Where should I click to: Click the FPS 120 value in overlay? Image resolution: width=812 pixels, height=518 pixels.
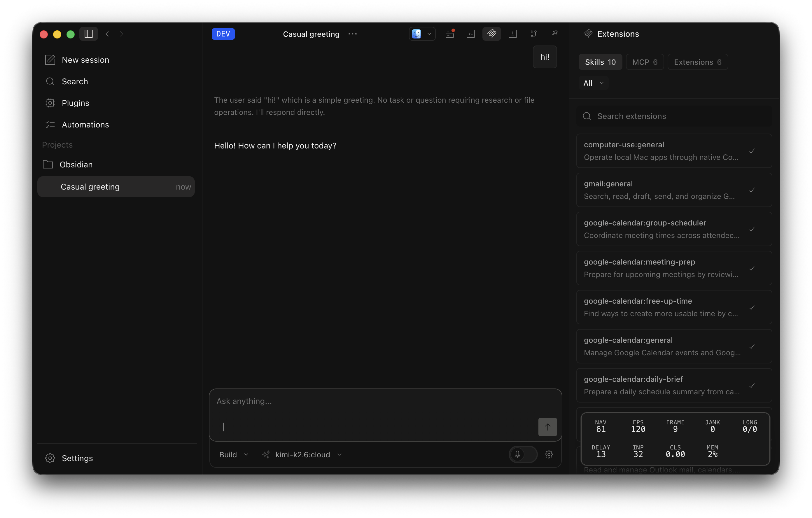(638, 429)
